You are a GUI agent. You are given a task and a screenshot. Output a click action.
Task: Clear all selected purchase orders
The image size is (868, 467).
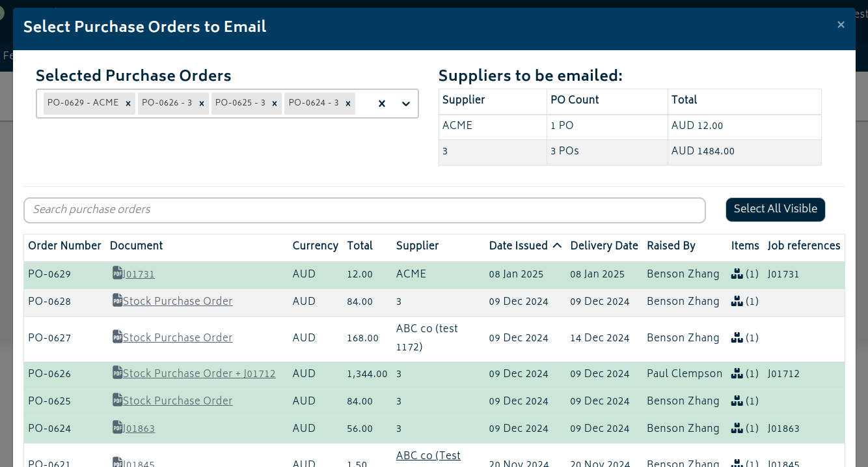(382, 104)
